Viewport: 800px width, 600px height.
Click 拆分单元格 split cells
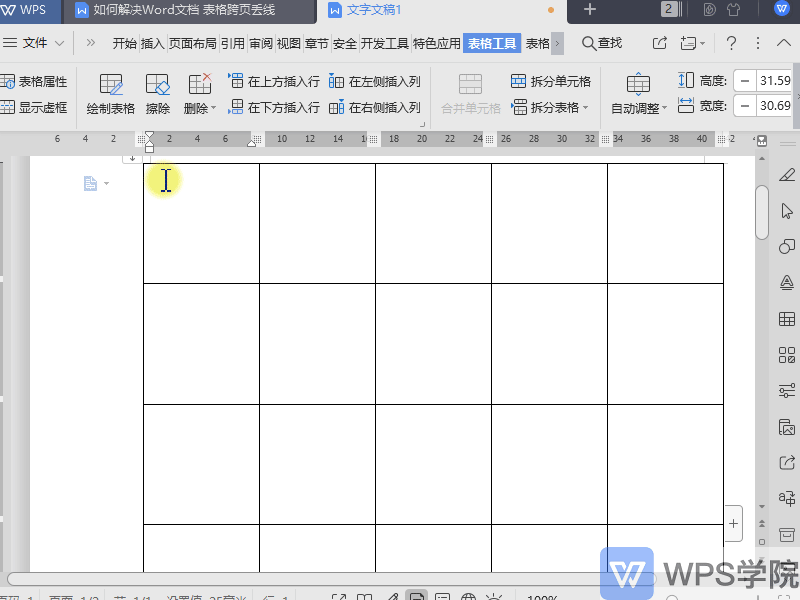tap(551, 81)
